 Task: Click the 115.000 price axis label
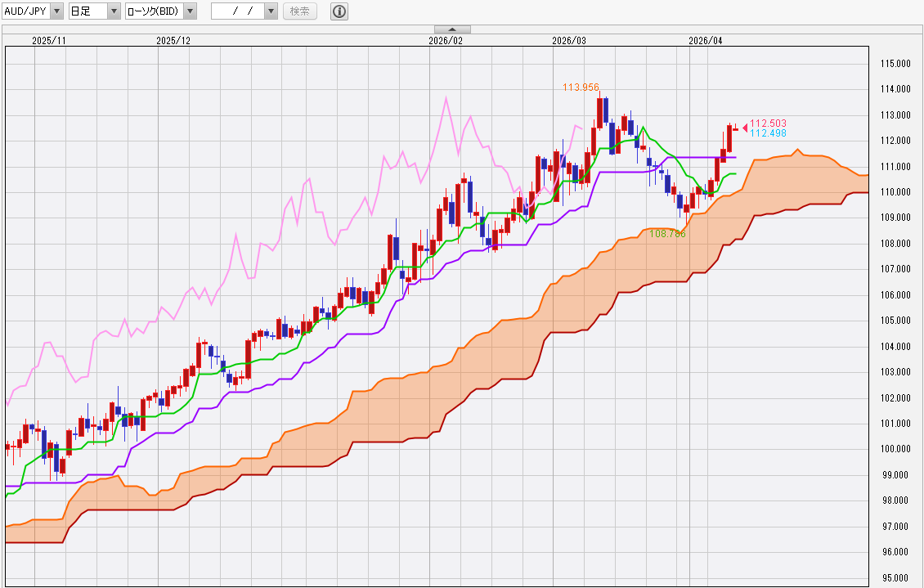point(895,64)
